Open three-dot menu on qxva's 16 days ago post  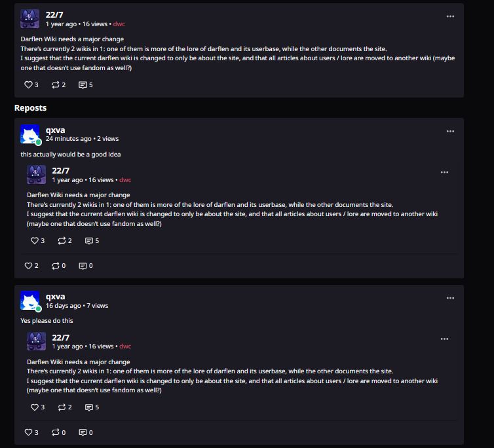coord(450,298)
